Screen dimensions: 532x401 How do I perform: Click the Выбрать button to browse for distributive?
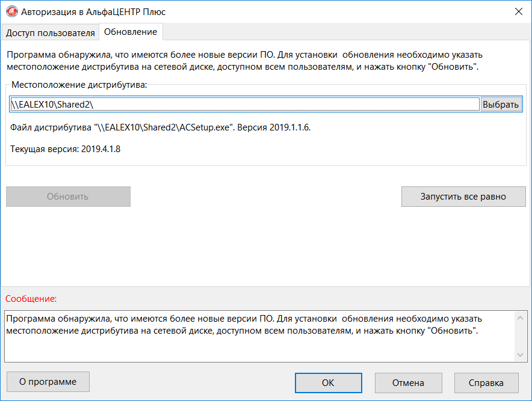pyautogui.click(x=501, y=103)
